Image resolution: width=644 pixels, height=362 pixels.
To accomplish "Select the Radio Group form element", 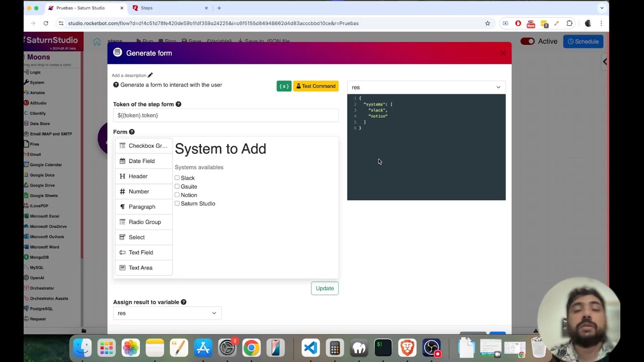I will tap(143, 222).
